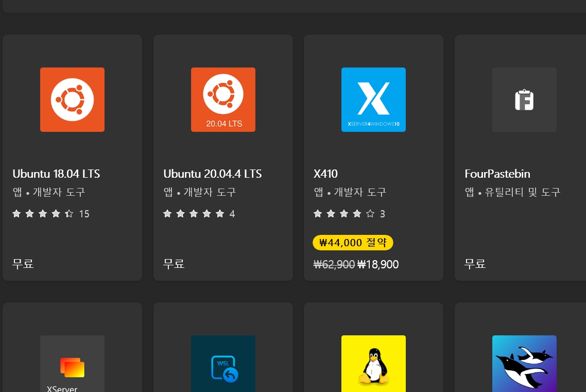This screenshot has height=392, width=586.
Task: Click X410 star rating with 3 reviews
Action: (349, 214)
